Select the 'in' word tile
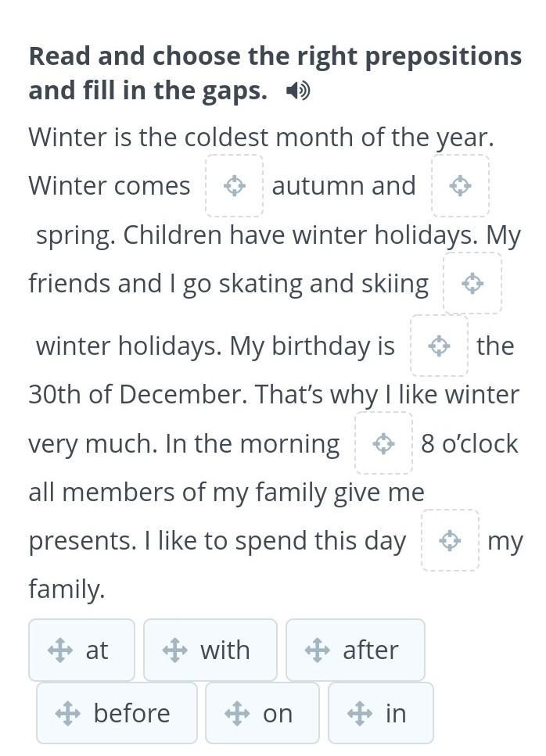 point(381,713)
